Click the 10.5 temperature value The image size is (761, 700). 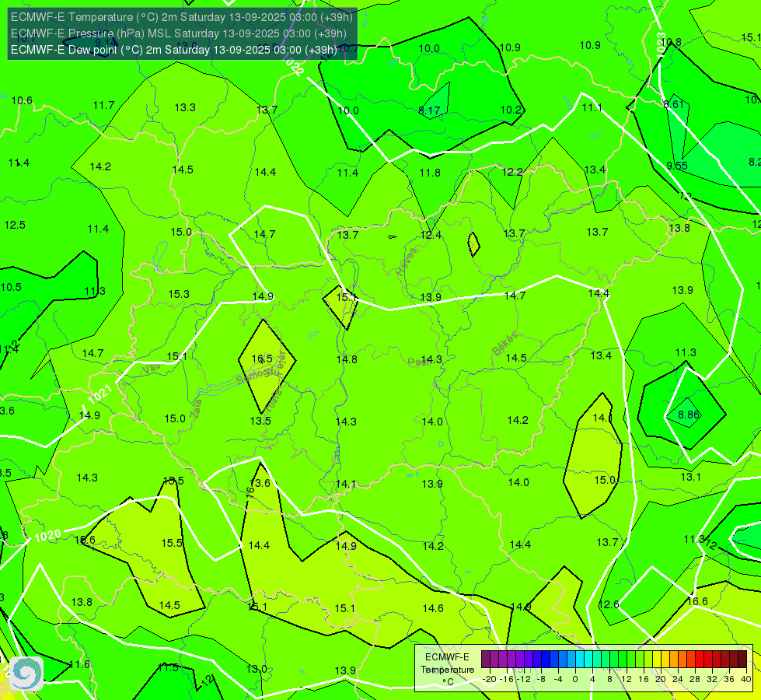pyautogui.click(x=11, y=286)
